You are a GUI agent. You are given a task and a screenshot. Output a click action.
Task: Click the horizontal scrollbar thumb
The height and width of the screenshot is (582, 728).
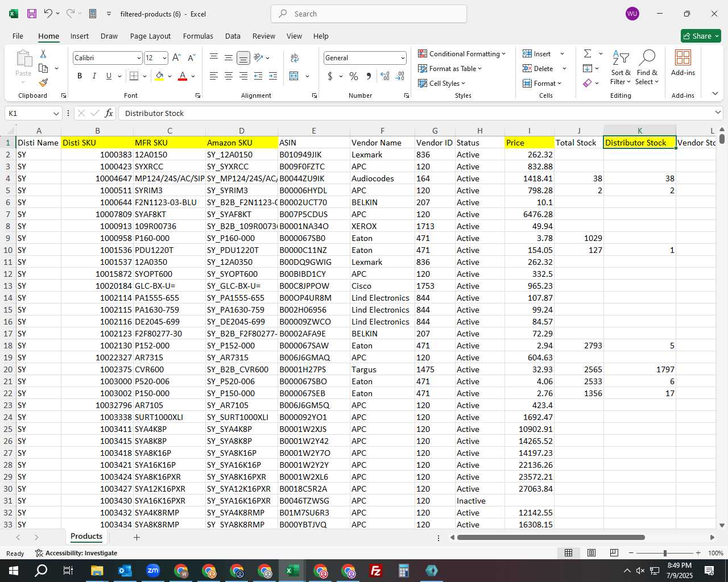(551, 537)
